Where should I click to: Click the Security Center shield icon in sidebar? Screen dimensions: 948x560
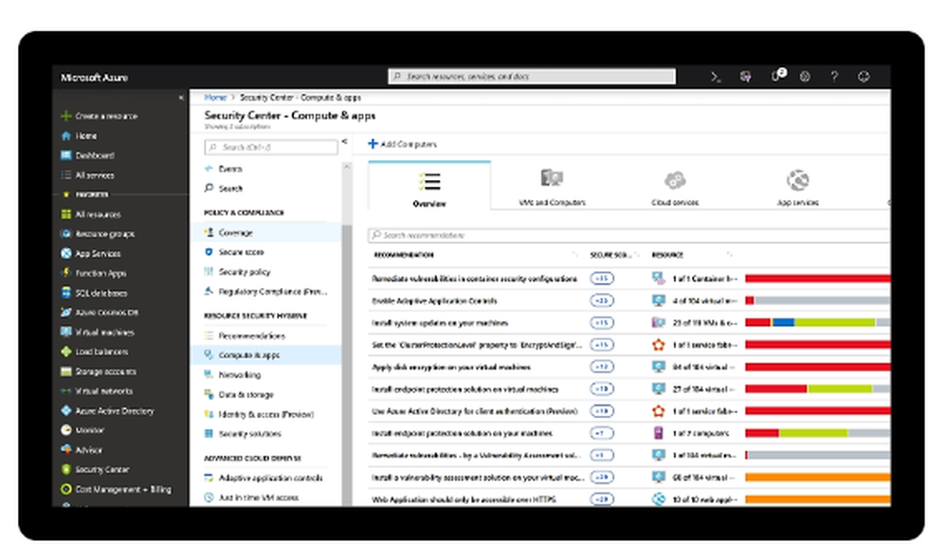66,469
